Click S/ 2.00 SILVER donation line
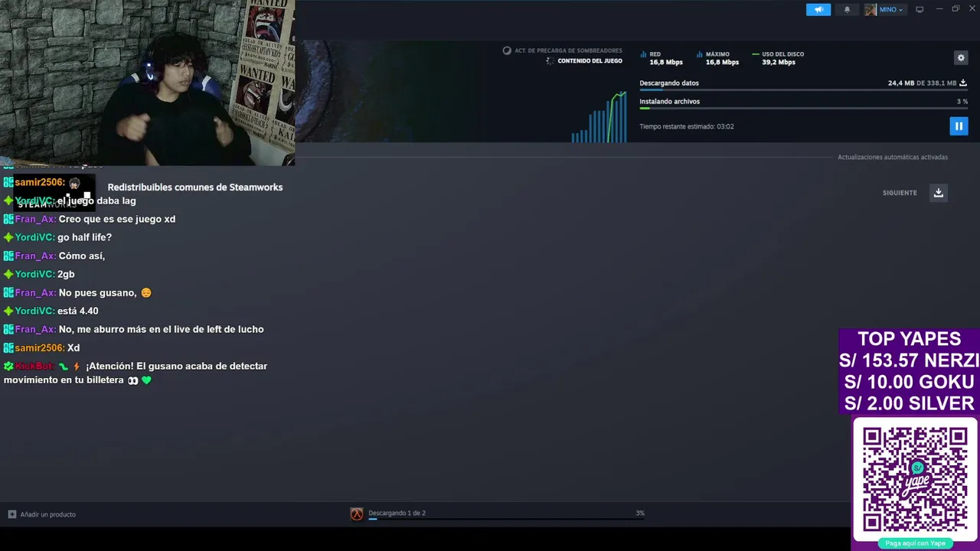980x551 pixels. pos(909,403)
